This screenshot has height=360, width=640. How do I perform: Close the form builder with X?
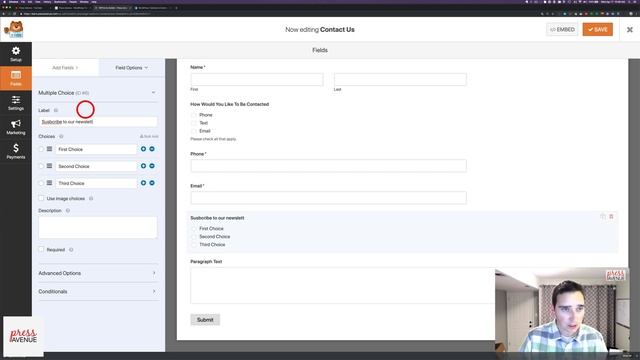click(630, 29)
